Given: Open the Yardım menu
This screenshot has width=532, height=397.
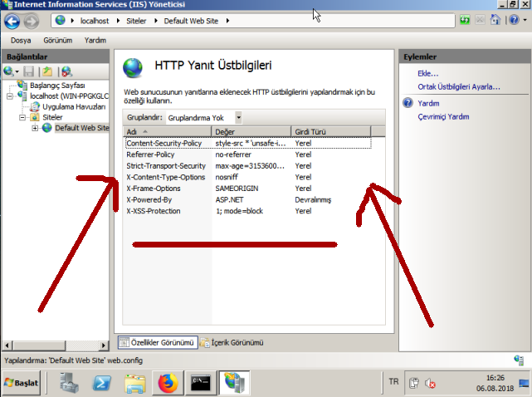Looking at the screenshot, I should tap(95, 41).
